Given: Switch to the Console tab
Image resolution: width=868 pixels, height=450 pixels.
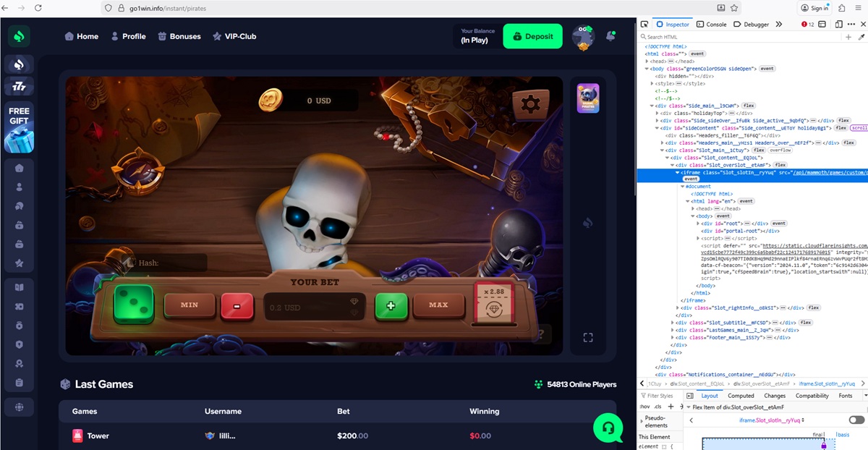Looking at the screenshot, I should (712, 24).
